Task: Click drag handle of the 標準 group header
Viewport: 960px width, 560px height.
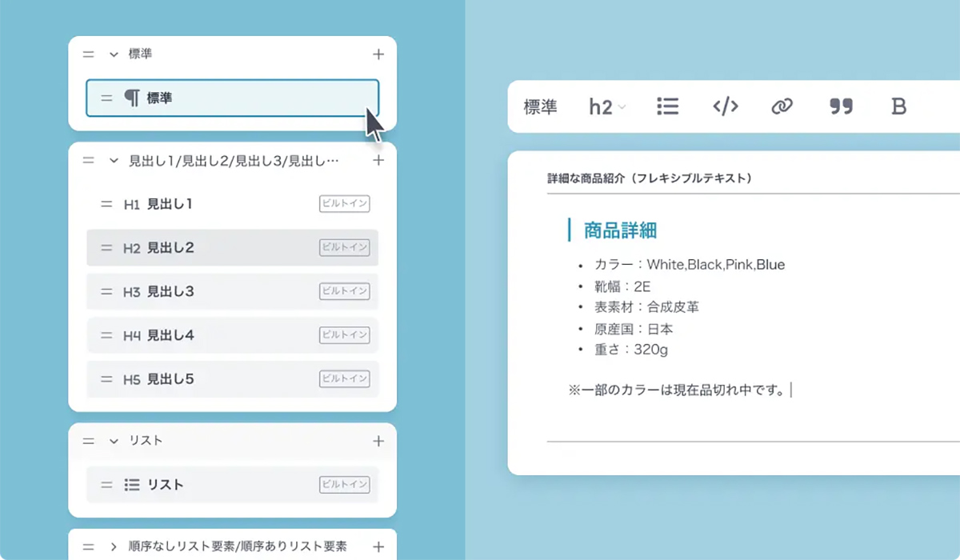Action: (x=88, y=54)
